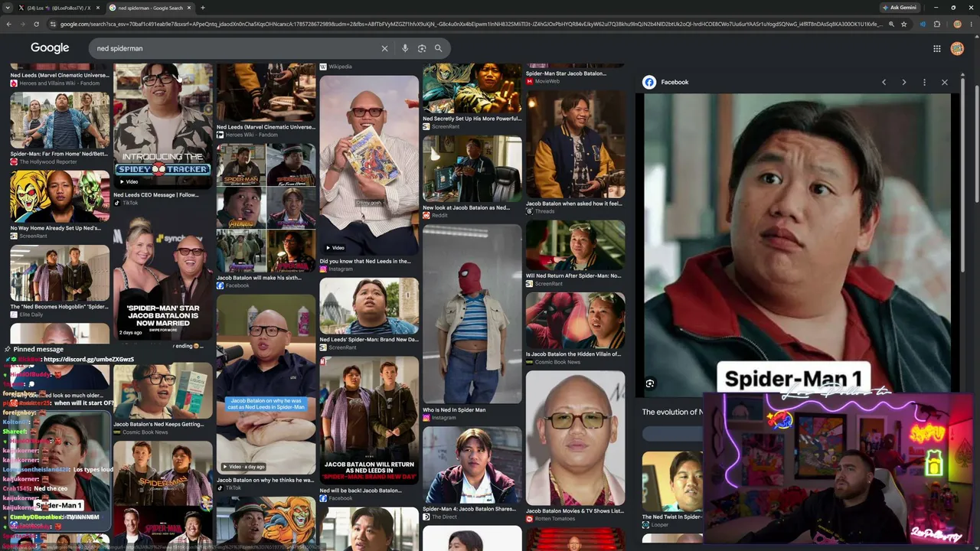The height and width of the screenshot is (551, 980).
Task: Open 'The Ned Becomes Hobgoblin' Elite Daily image
Action: [x=60, y=273]
